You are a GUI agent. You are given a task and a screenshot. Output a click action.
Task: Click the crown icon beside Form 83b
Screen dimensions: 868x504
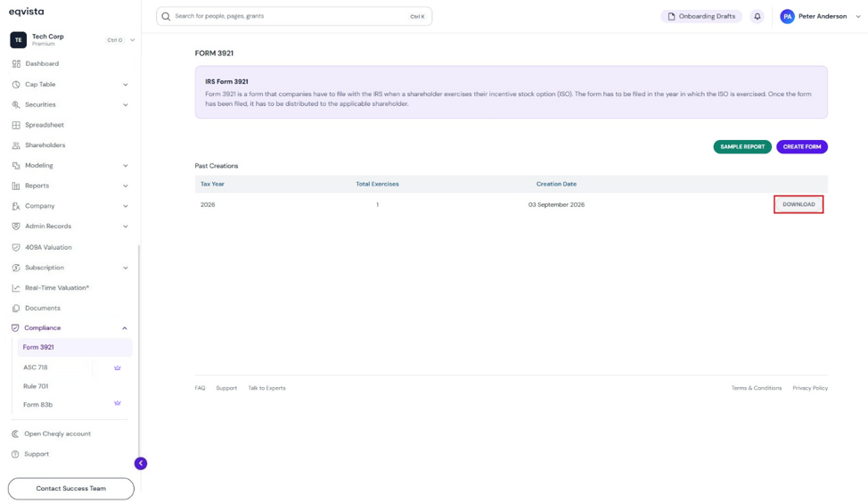[118, 403]
